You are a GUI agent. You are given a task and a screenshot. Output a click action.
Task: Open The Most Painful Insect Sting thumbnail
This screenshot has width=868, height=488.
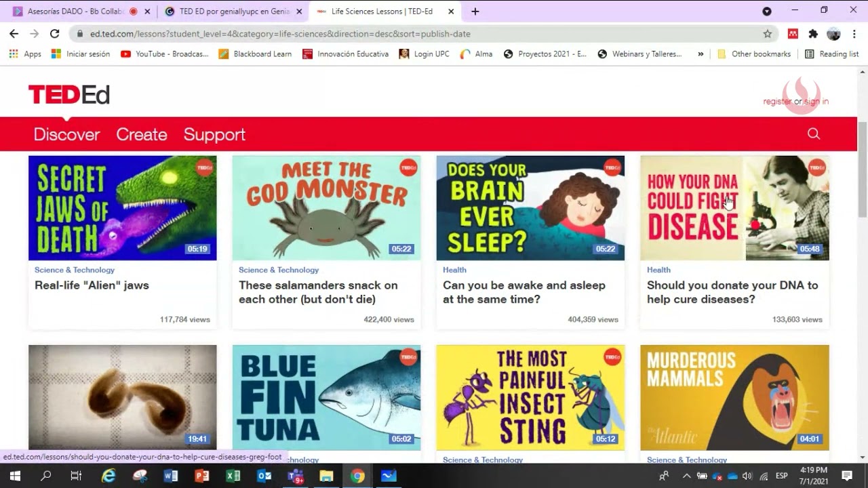530,397
